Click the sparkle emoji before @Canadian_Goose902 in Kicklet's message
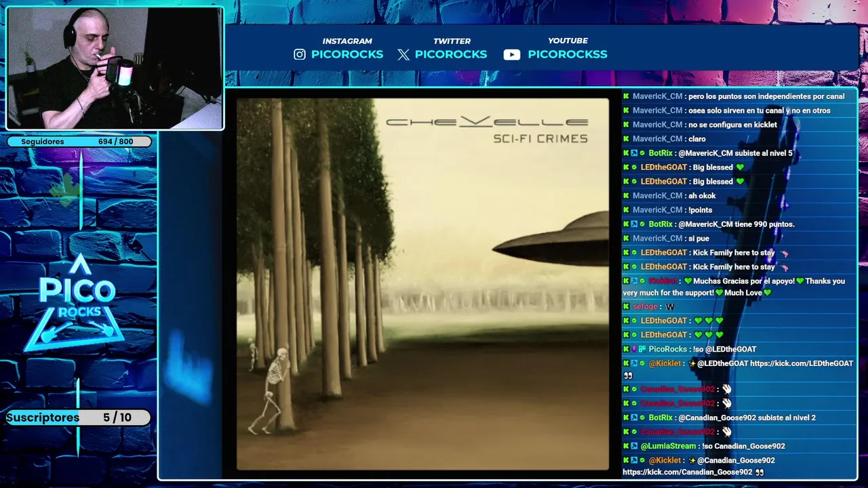 click(x=692, y=460)
